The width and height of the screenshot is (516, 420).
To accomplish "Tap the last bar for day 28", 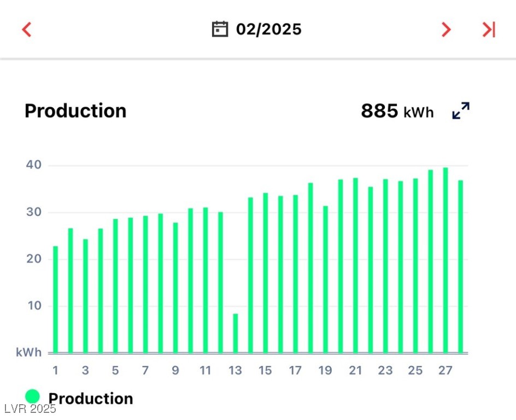I will point(460,266).
